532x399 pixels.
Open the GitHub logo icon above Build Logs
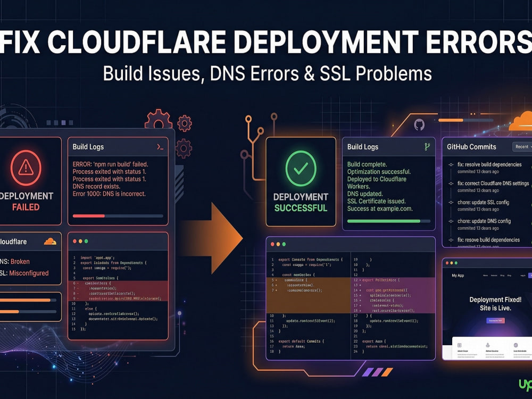(x=419, y=124)
